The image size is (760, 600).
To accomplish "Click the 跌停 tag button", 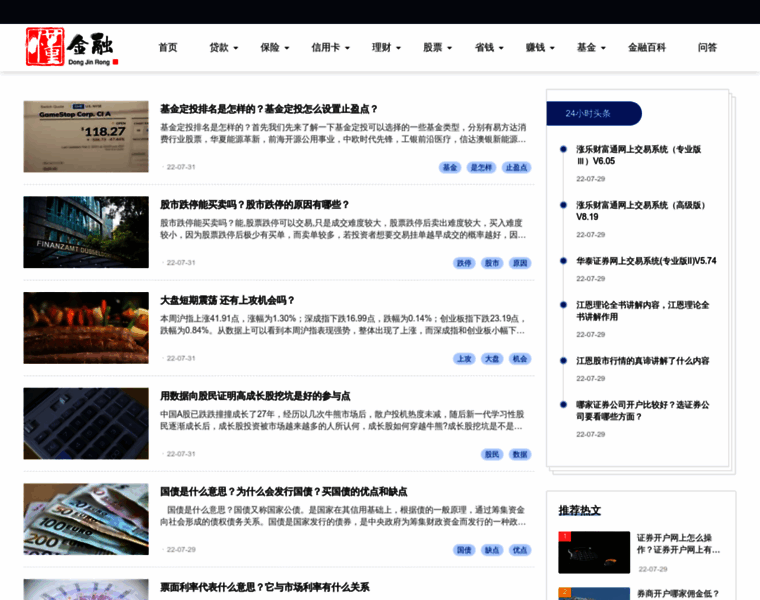I will [x=464, y=263].
